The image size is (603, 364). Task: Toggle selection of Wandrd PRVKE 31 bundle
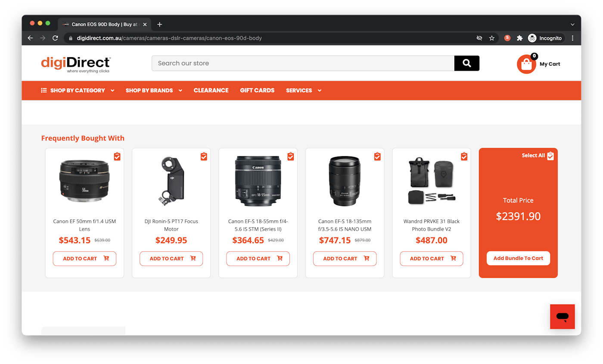pyautogui.click(x=464, y=156)
